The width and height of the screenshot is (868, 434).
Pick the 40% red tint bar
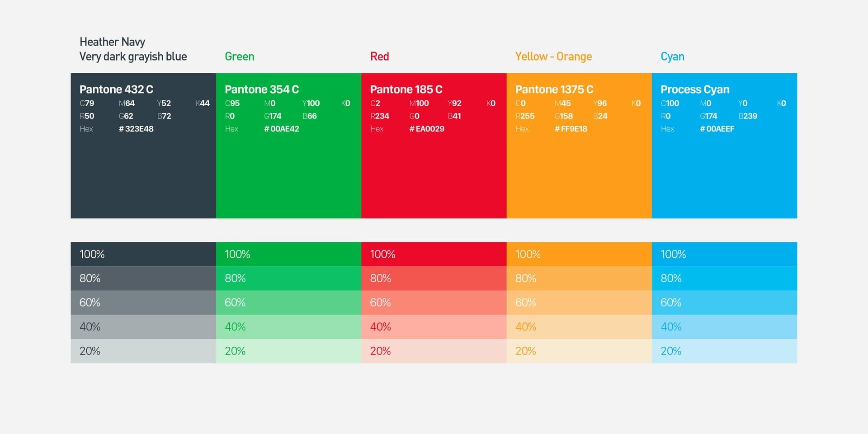pos(434,327)
